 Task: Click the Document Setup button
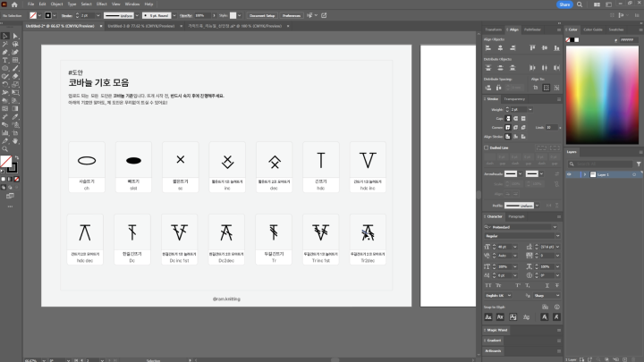pos(262,15)
